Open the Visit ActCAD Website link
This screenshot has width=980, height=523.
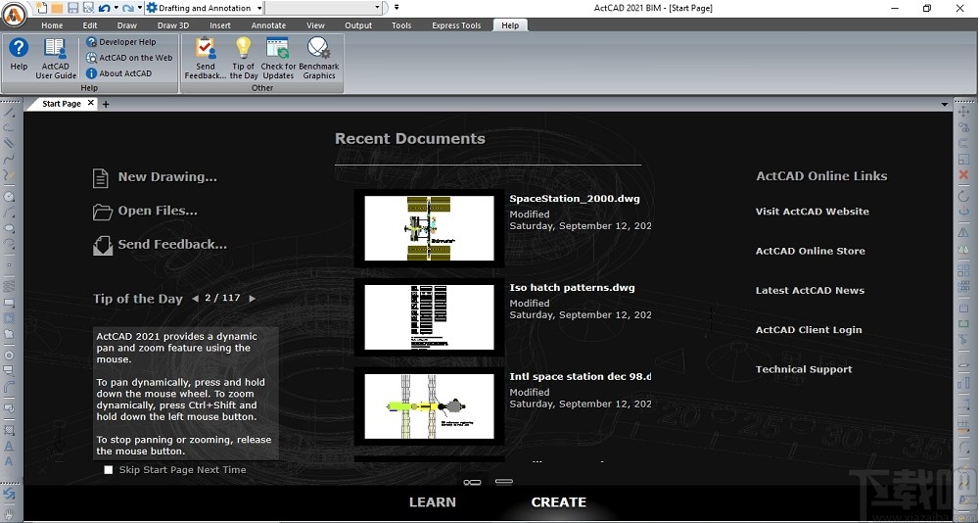[812, 212]
